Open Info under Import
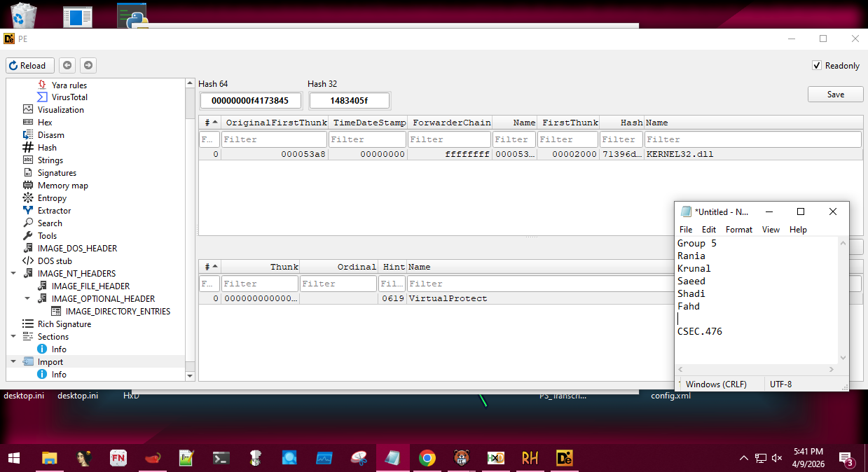Viewport: 868px width, 472px height. coord(59,375)
